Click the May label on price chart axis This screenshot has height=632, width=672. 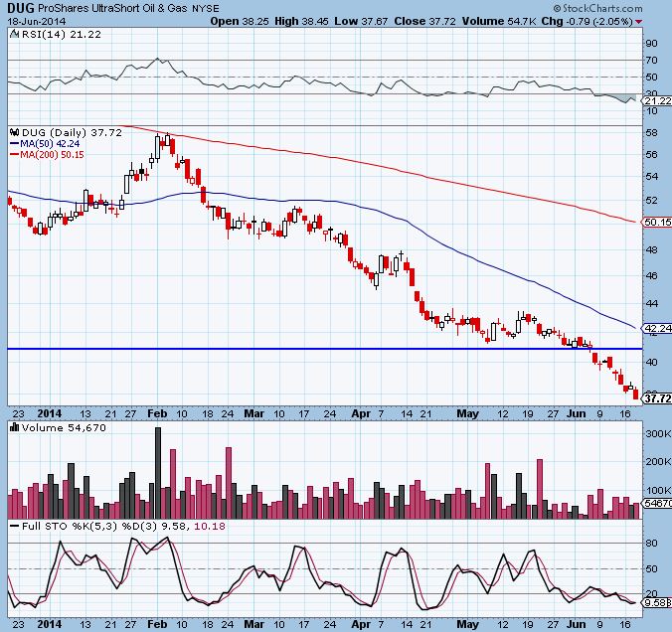coord(467,414)
